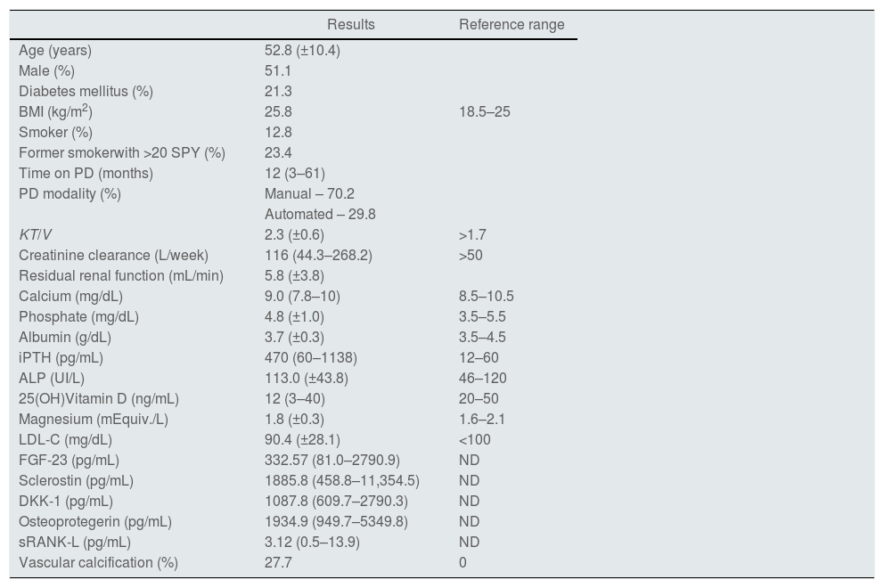This screenshot has width=884, height=588.
Task: Click the LDL-C reference value <100
Action: click(x=474, y=440)
